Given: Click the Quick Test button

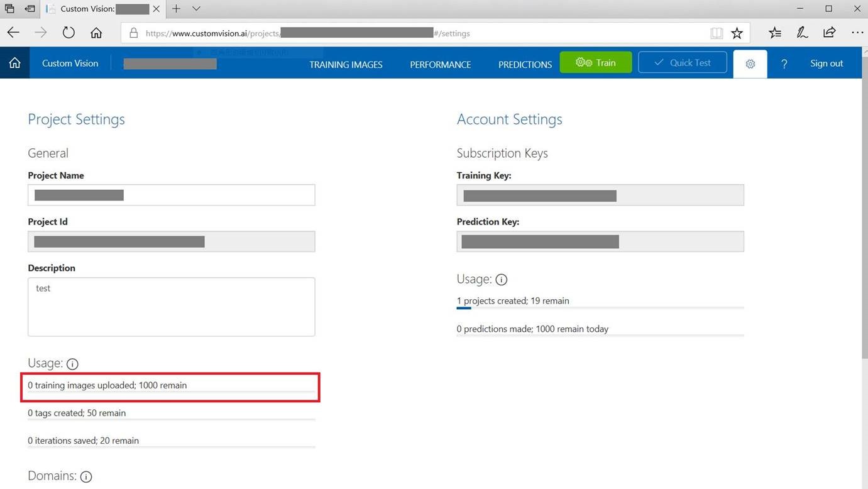Looking at the screenshot, I should (x=683, y=62).
